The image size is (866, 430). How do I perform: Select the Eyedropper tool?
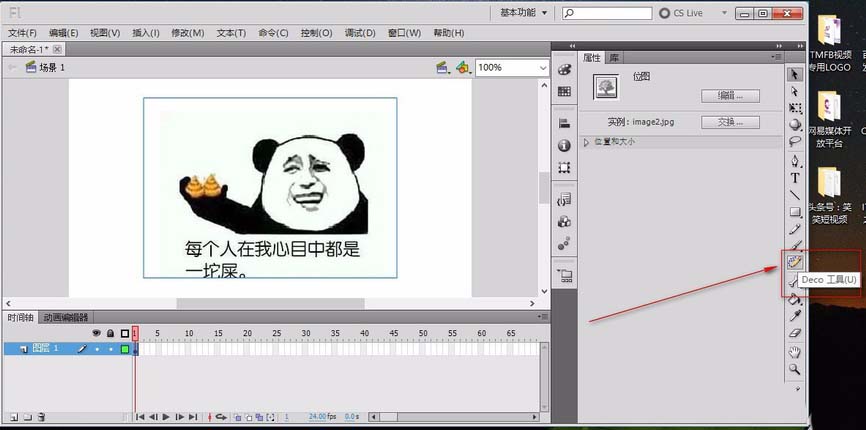pos(794,316)
